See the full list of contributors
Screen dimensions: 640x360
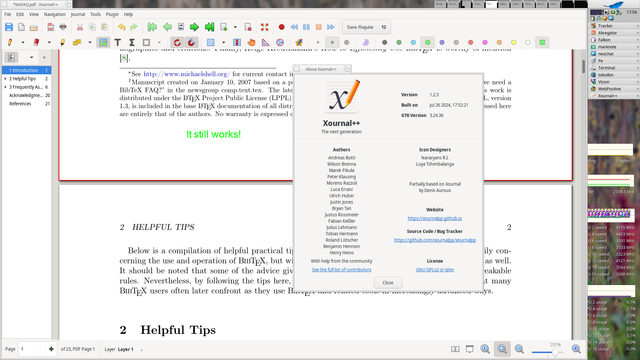(342, 270)
